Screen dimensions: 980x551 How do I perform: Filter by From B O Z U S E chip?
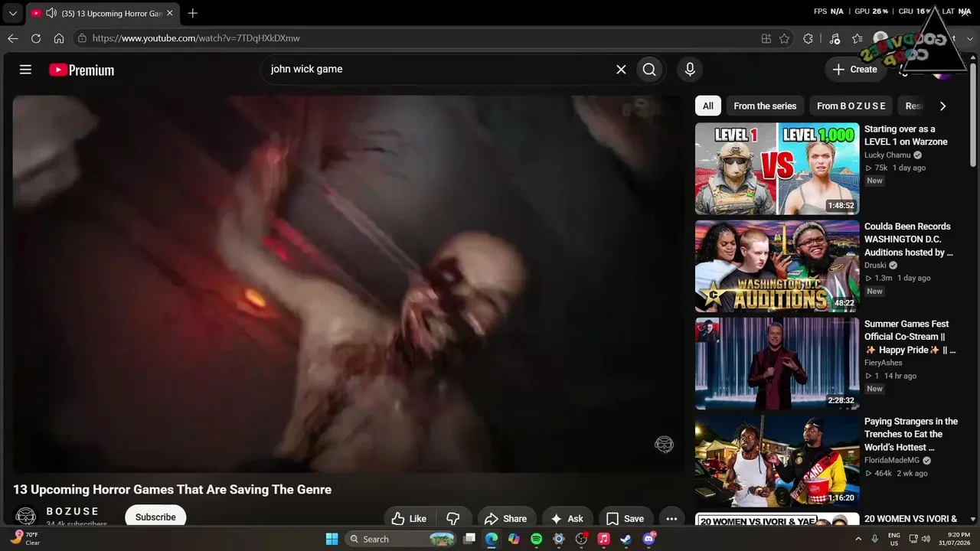(x=851, y=106)
